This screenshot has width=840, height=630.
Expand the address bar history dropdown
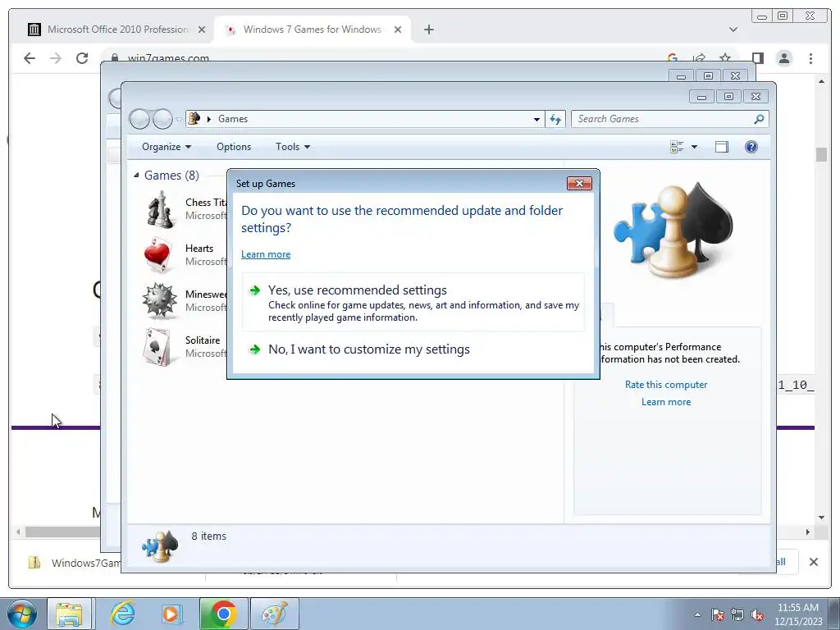point(536,119)
